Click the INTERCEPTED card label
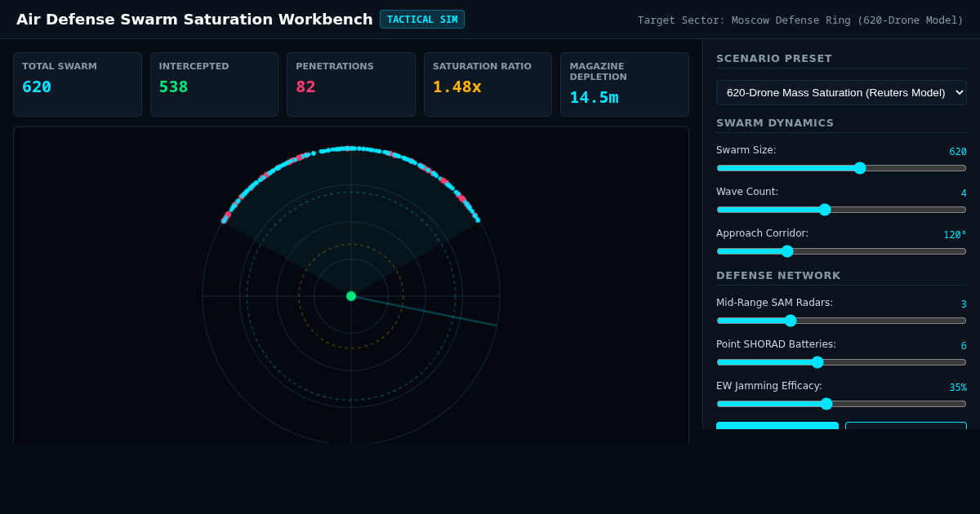Image resolution: width=980 pixels, height=514 pixels. [194, 66]
